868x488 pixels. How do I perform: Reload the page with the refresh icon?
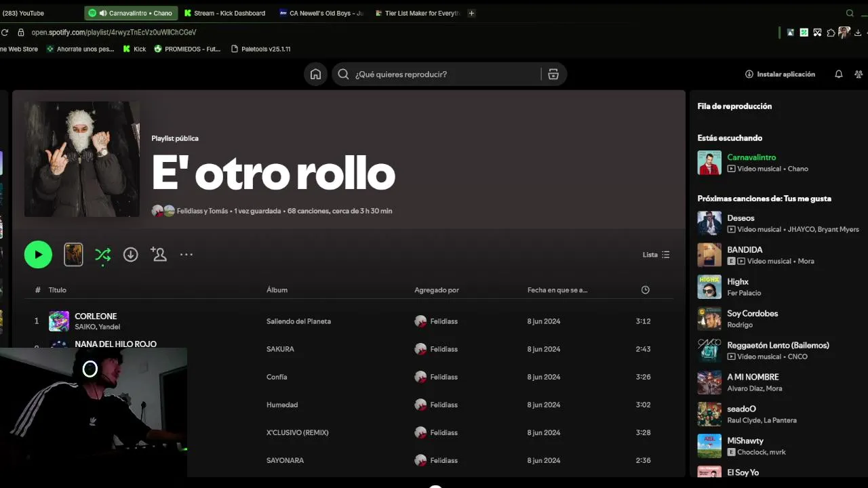click(x=5, y=33)
